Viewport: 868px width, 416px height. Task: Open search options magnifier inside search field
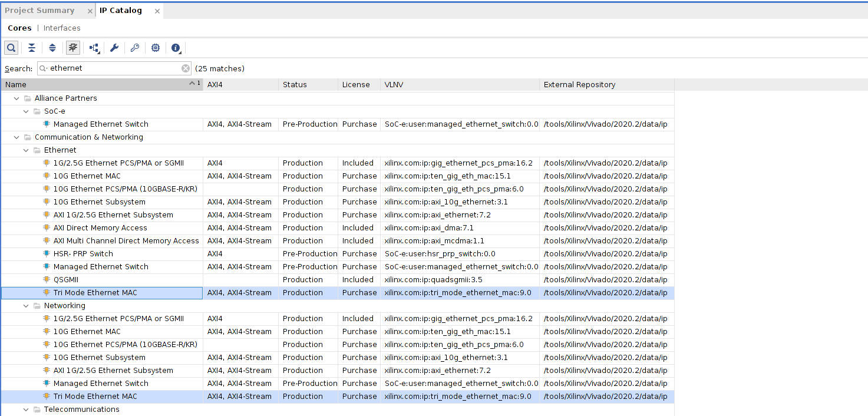pos(44,68)
